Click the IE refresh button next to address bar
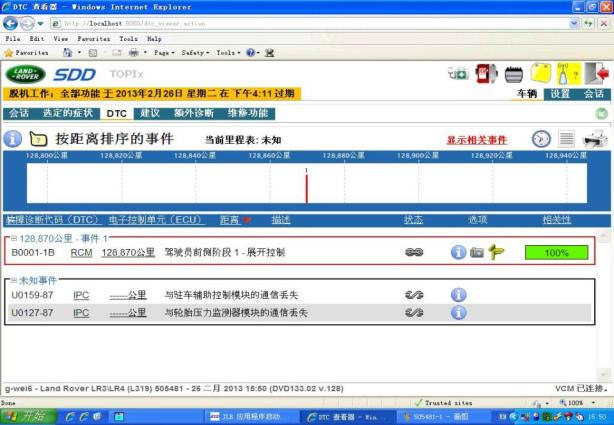This screenshot has height=425, width=614. point(589,24)
